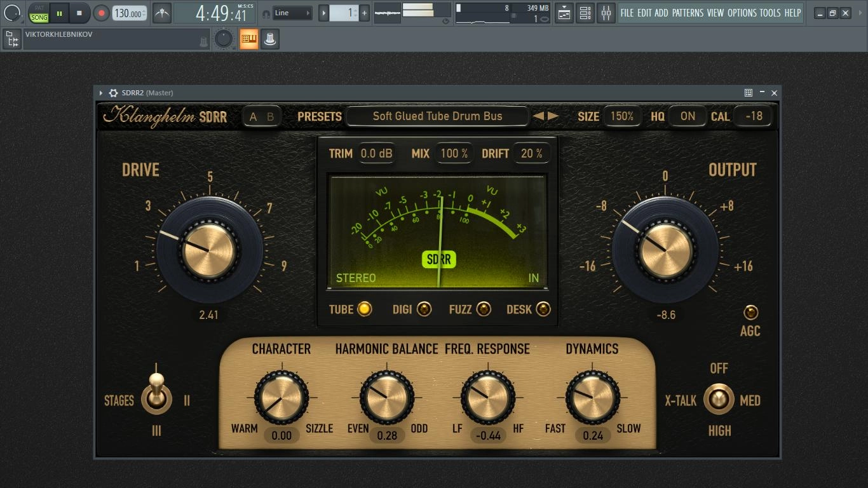This screenshot has width=868, height=488.
Task: Click the output waveform oscilloscope
Action: click(x=387, y=13)
